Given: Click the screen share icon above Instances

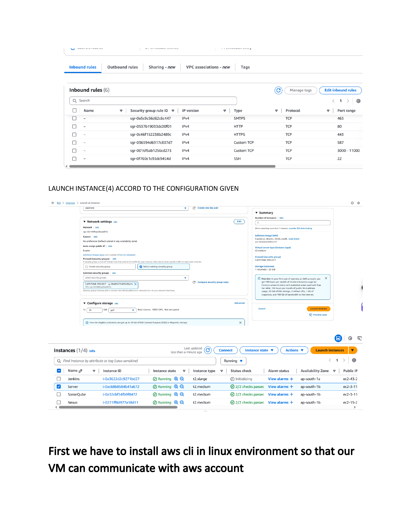Looking at the screenshot, I should tap(360, 338).
